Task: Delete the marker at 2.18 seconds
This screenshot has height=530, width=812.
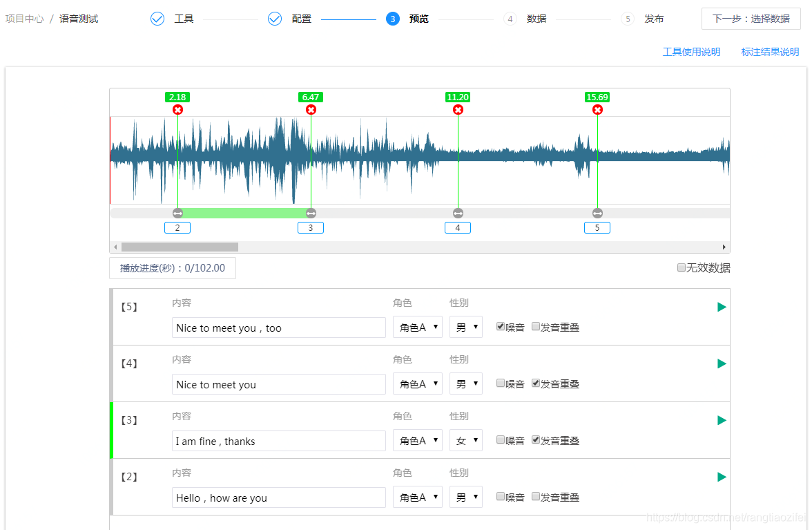Action: click(177, 110)
